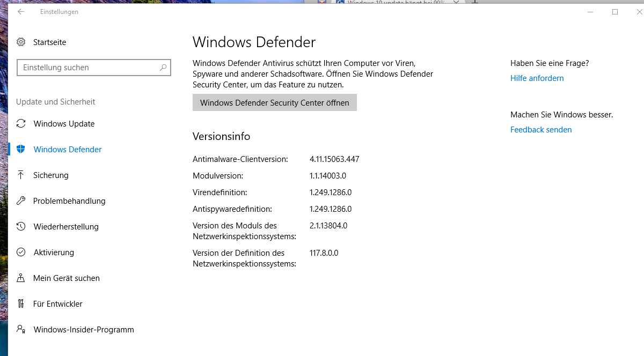The width and height of the screenshot is (644, 356).
Task: Click the Mein Gerät suchen icon
Action: coord(21,278)
